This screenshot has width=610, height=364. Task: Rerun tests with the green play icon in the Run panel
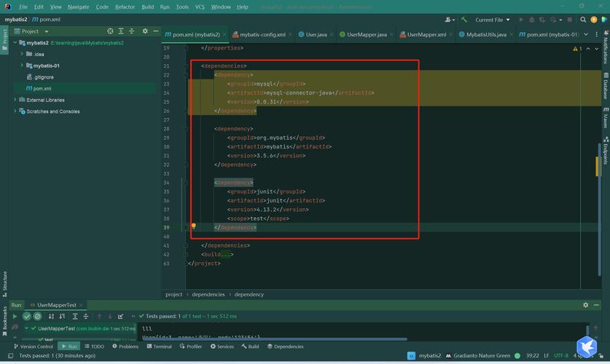(x=15, y=316)
